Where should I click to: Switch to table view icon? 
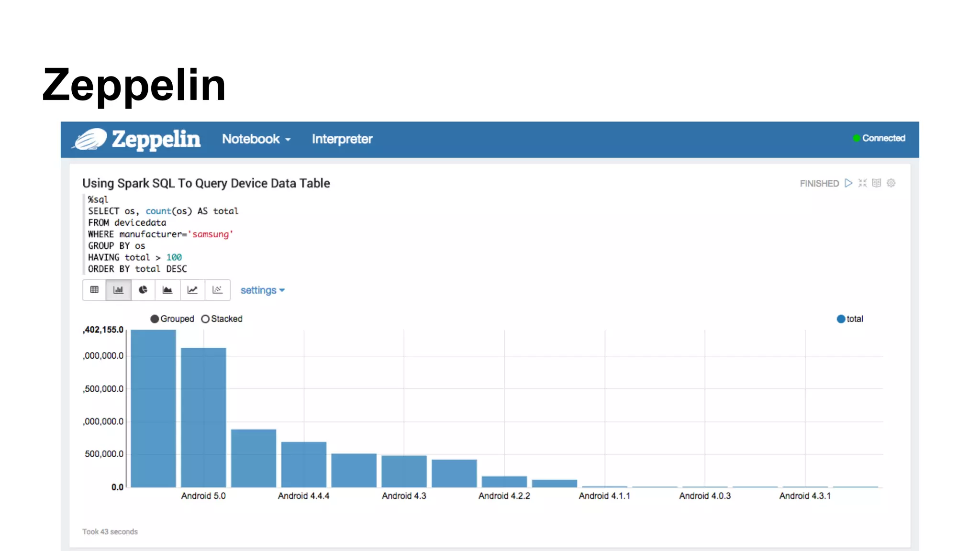point(94,290)
